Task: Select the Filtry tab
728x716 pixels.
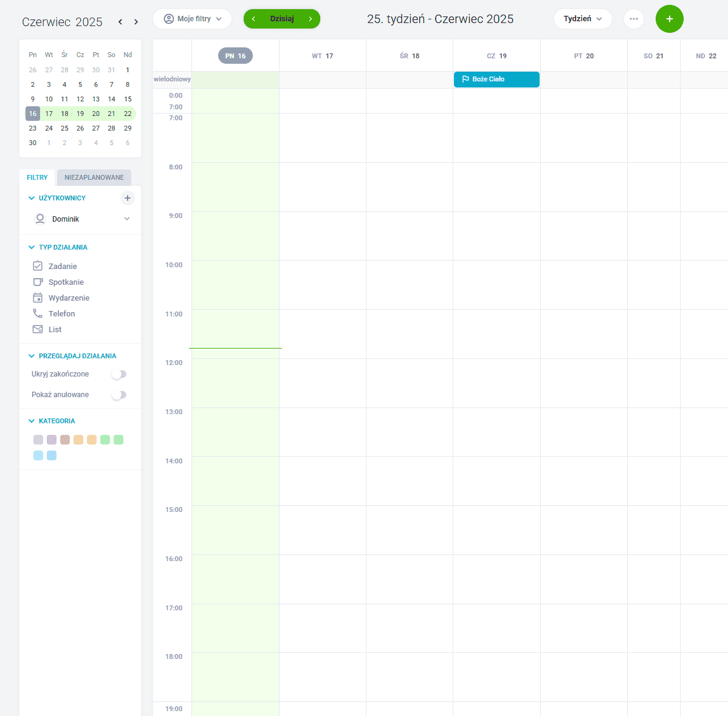Action: (x=37, y=177)
